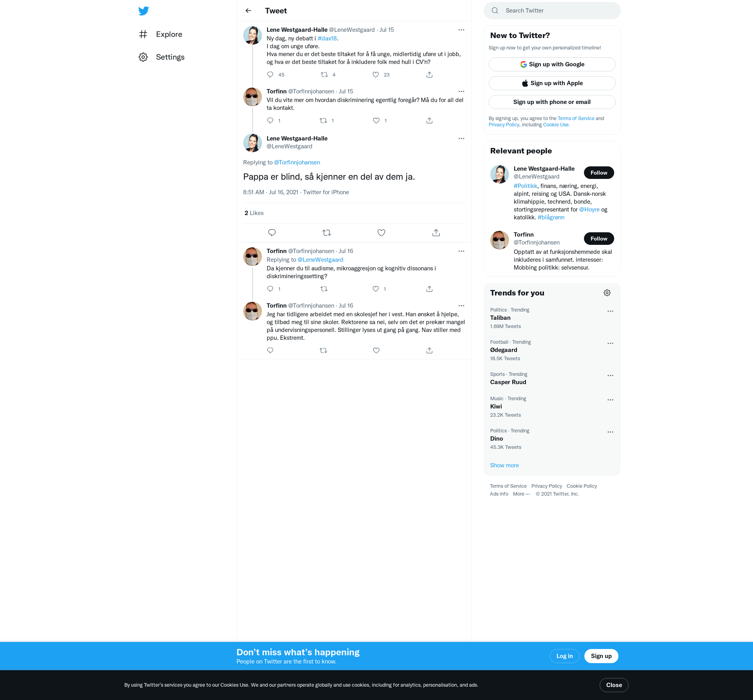This screenshot has width=753, height=700.
Task: Like Torfinn's skolesjef tweet
Action: (376, 350)
